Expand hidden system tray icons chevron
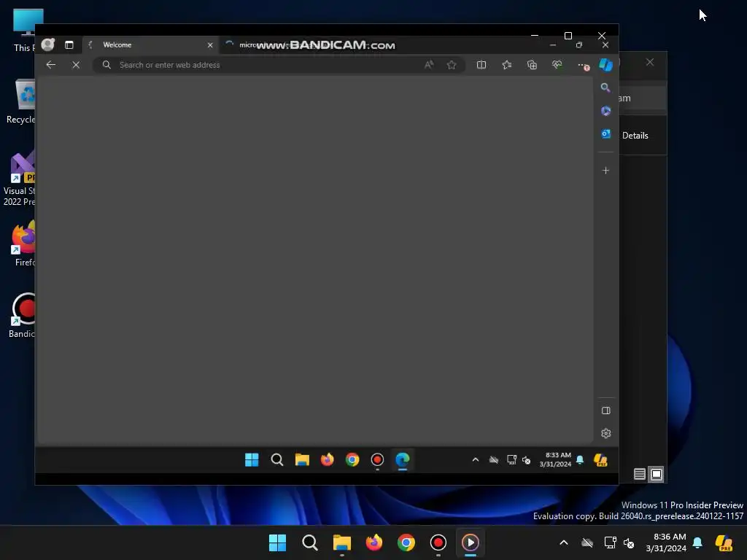The image size is (747, 560). 564,542
